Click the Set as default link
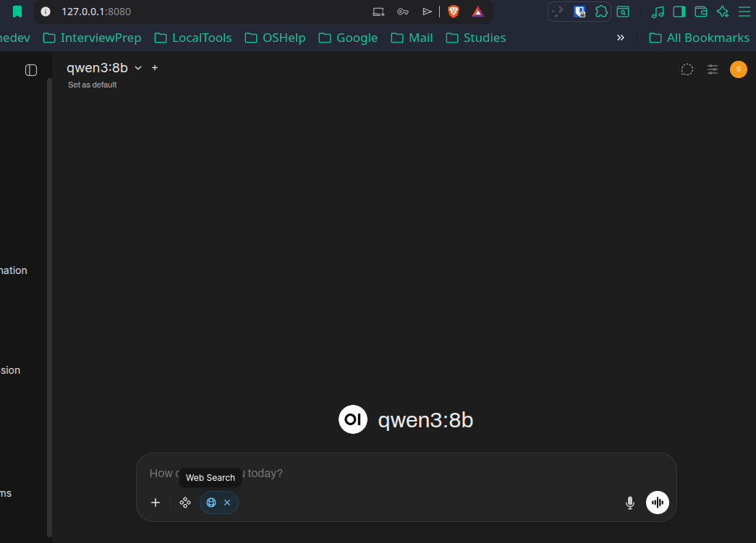756x543 pixels. [x=93, y=85]
